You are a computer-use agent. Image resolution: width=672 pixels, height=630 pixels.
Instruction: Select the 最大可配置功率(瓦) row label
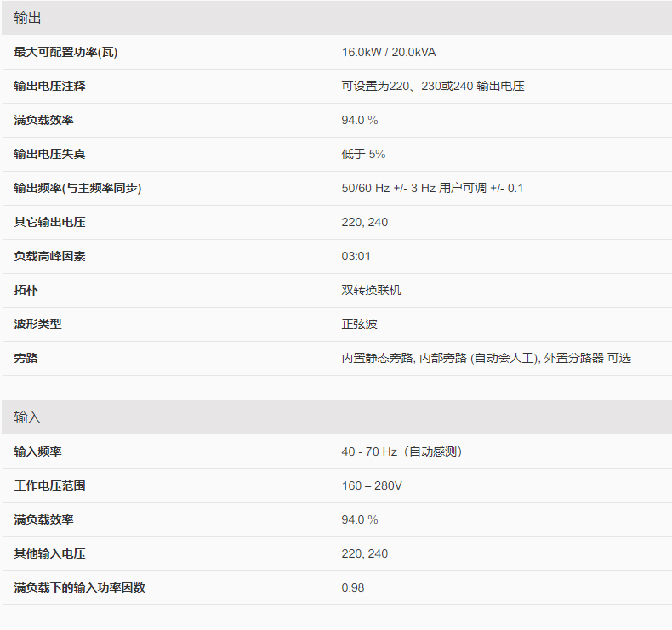pos(65,52)
